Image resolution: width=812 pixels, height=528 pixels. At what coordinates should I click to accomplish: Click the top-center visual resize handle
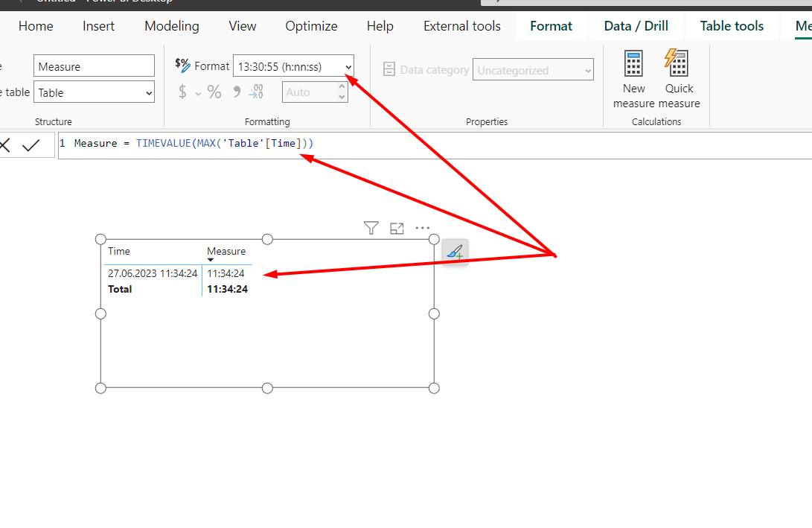(x=267, y=239)
